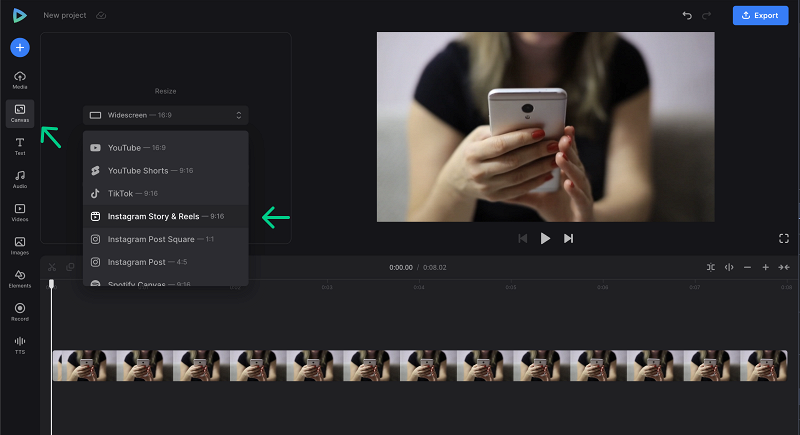Image resolution: width=800 pixels, height=435 pixels.
Task: Click the duplicate clip icon in timeline
Action: click(x=70, y=267)
